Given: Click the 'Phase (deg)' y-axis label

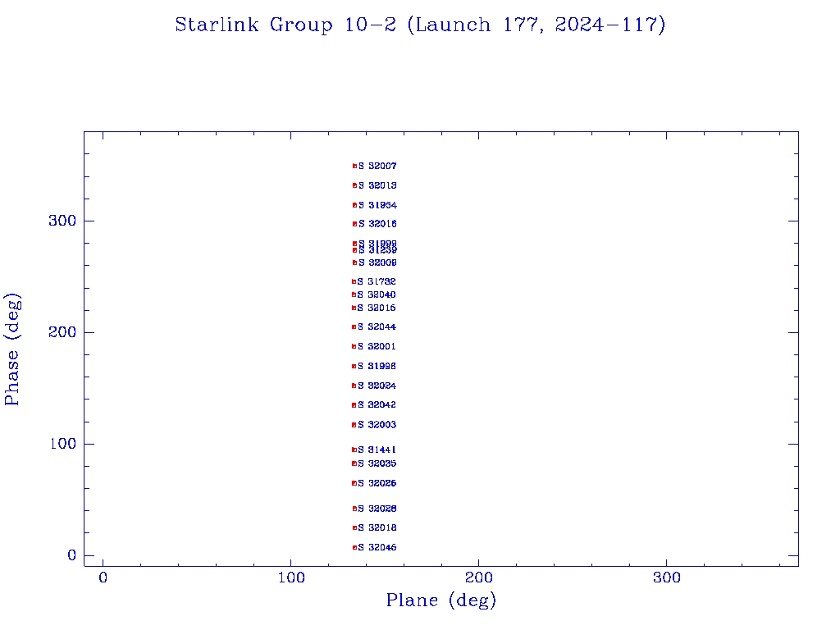Looking at the screenshot, I should click(12, 349).
